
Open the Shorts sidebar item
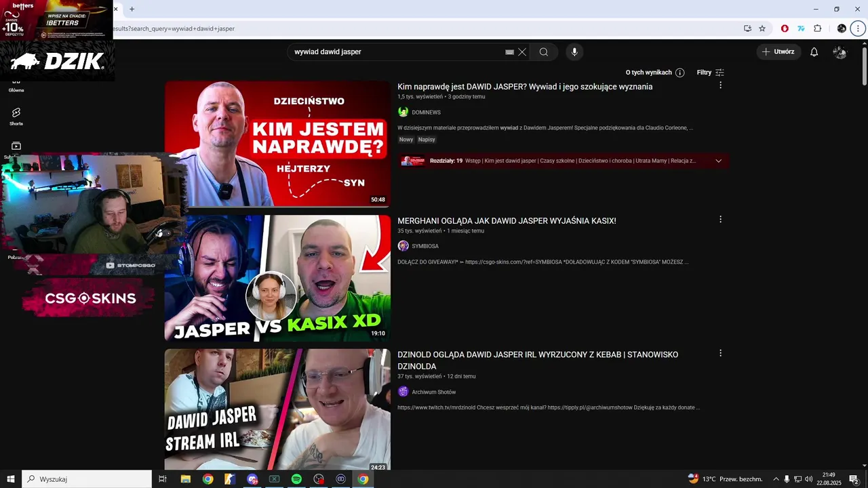point(16,116)
